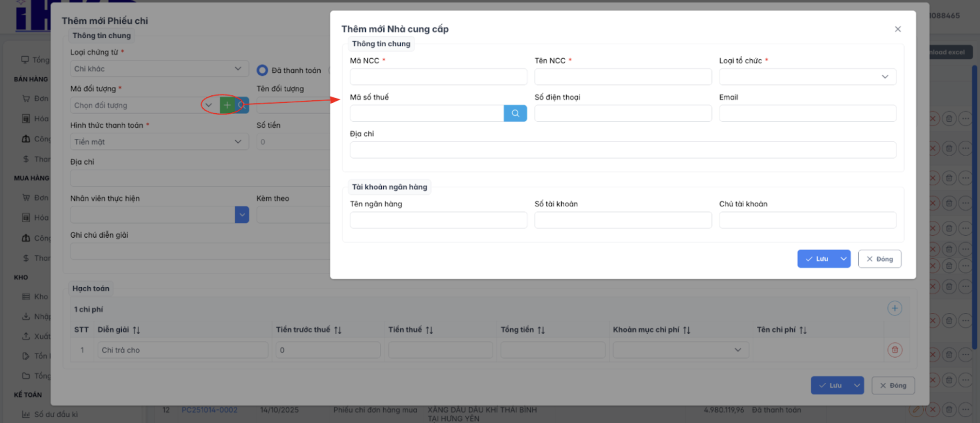Image resolution: width=980 pixels, height=423 pixels.
Task: Expand the supplier Lưu button arrow
Action: pos(843,259)
